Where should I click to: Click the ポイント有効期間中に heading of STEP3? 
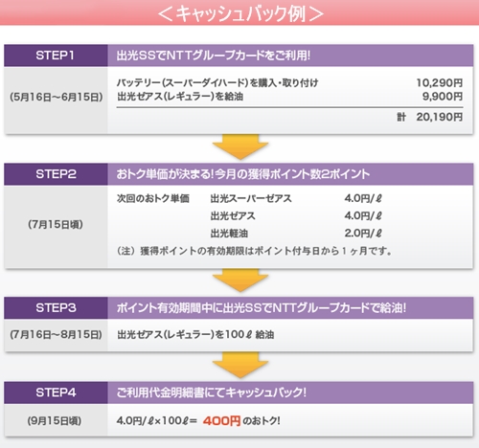click(262, 308)
